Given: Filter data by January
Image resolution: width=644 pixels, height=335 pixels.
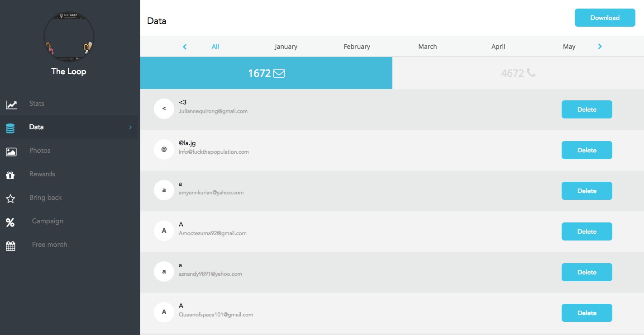Looking at the screenshot, I should coord(286,47).
